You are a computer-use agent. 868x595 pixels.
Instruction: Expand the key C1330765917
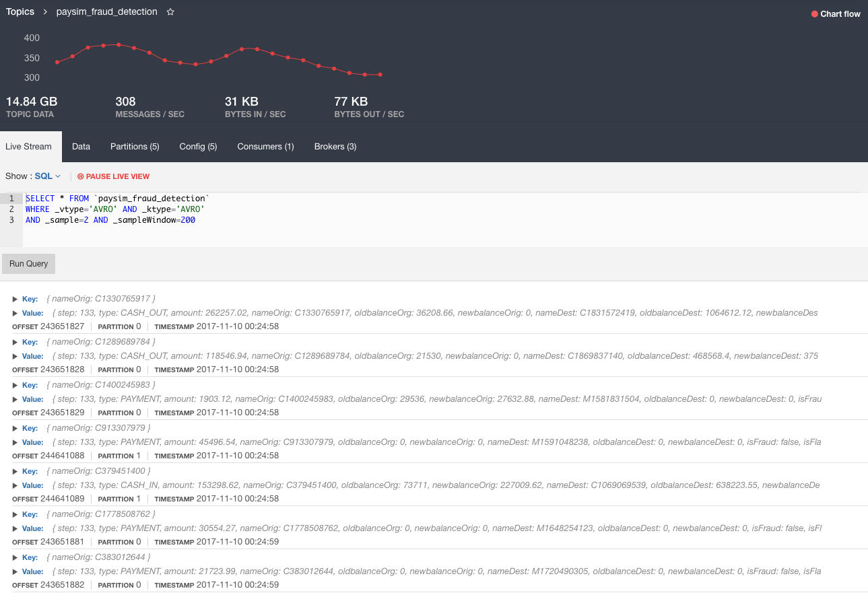pos(15,298)
